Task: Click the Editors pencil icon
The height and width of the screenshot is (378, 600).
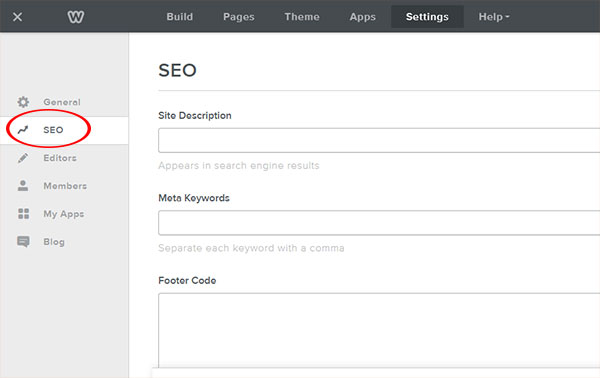Action: pyautogui.click(x=23, y=158)
